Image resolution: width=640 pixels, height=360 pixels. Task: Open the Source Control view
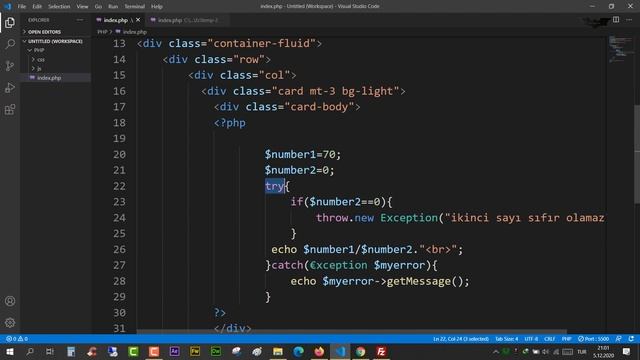10,65
